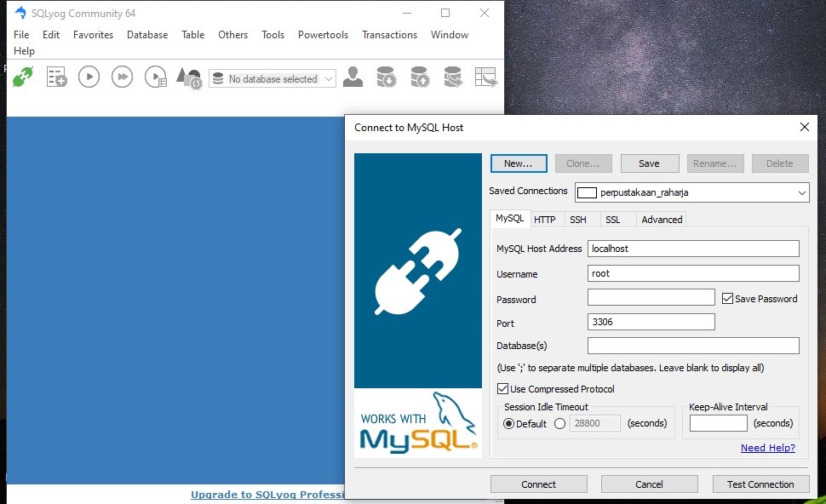Click the database synchronization icon
This screenshot has width=826, height=504.
[453, 77]
